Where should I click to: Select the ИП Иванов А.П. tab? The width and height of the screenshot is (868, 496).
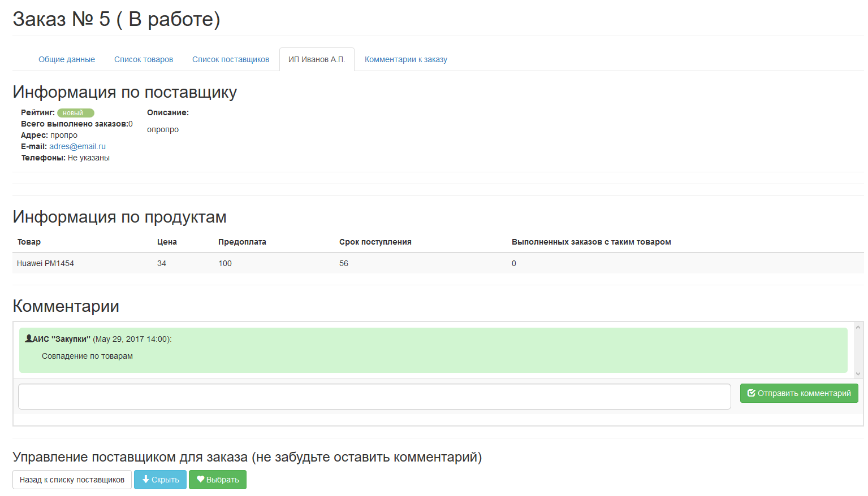tap(317, 59)
